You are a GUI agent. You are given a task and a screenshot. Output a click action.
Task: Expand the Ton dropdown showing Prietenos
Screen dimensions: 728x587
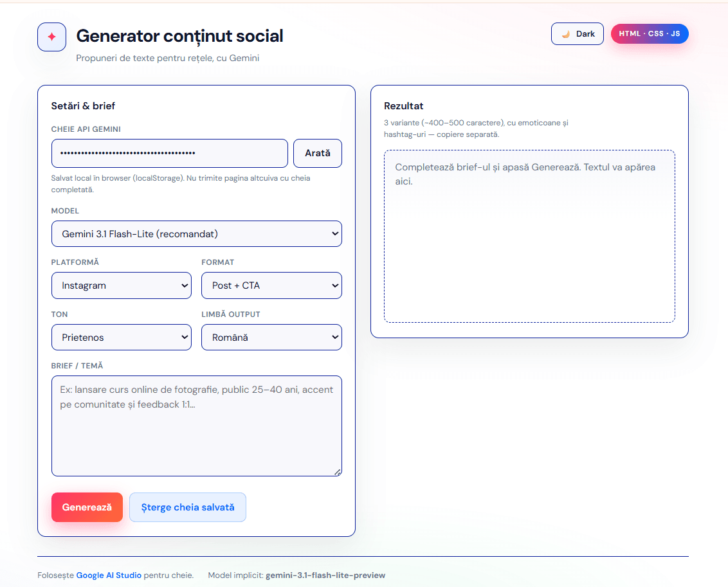pos(121,338)
